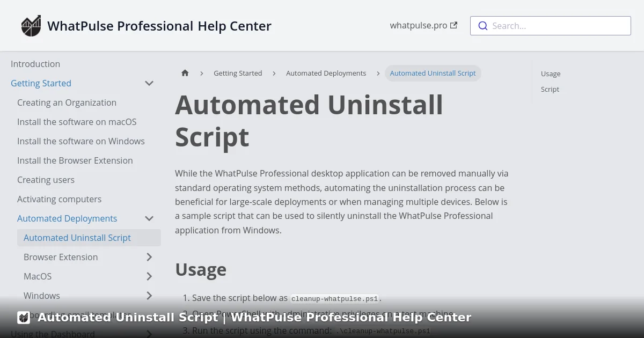Collapse the Getting Started chevron
The height and width of the screenshot is (338, 644).
coord(149,83)
